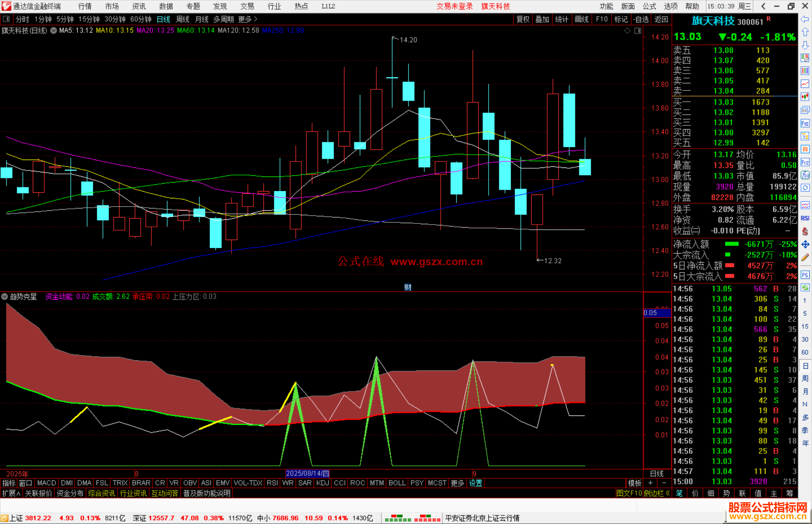The width and height of the screenshot is (812, 524).
Task: Select the 周 period in right sidebar
Action: coord(805,378)
